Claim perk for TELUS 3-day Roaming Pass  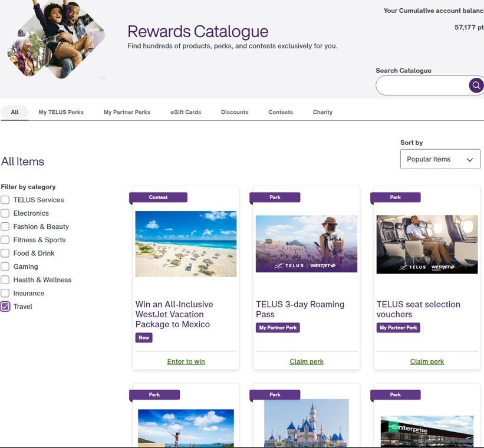[306, 361]
